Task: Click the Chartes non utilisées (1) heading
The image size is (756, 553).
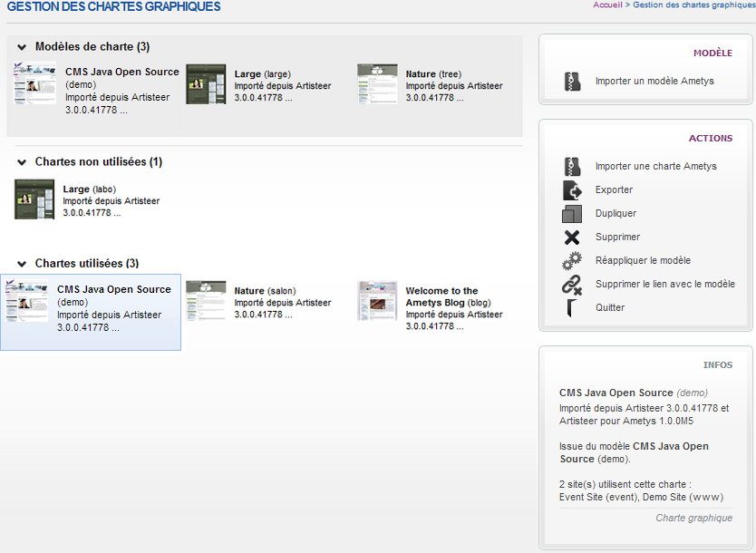Action: (99, 162)
